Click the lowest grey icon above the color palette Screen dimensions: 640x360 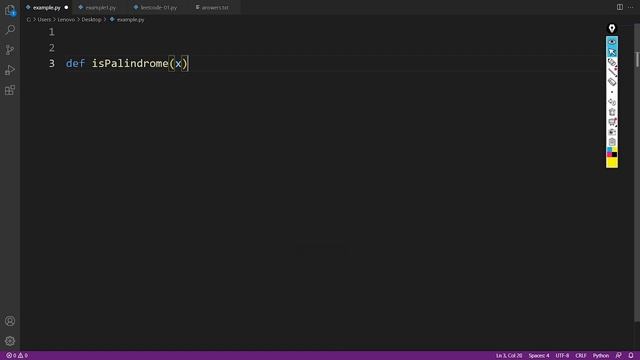click(612, 142)
